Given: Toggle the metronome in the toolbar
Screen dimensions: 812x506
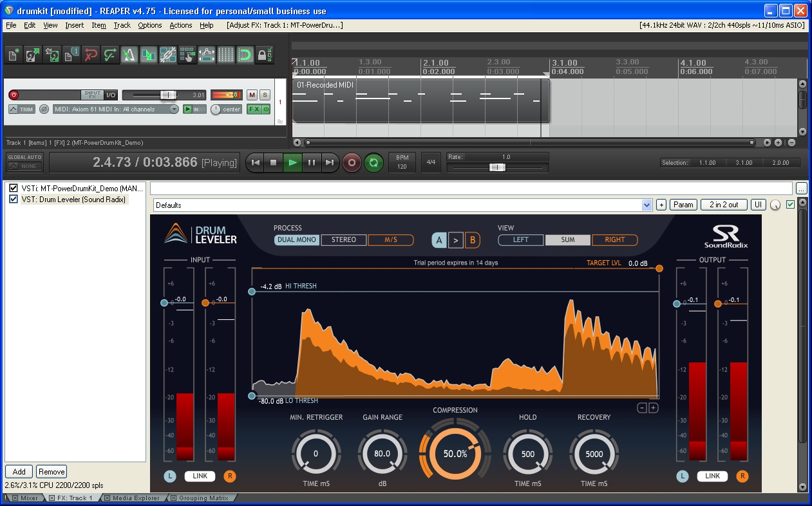Looking at the screenshot, I should point(129,55).
